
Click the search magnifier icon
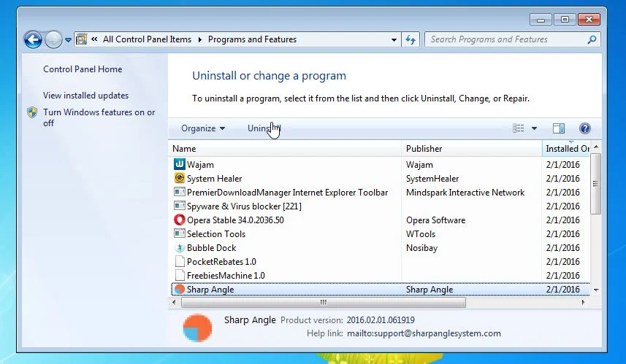(x=592, y=39)
